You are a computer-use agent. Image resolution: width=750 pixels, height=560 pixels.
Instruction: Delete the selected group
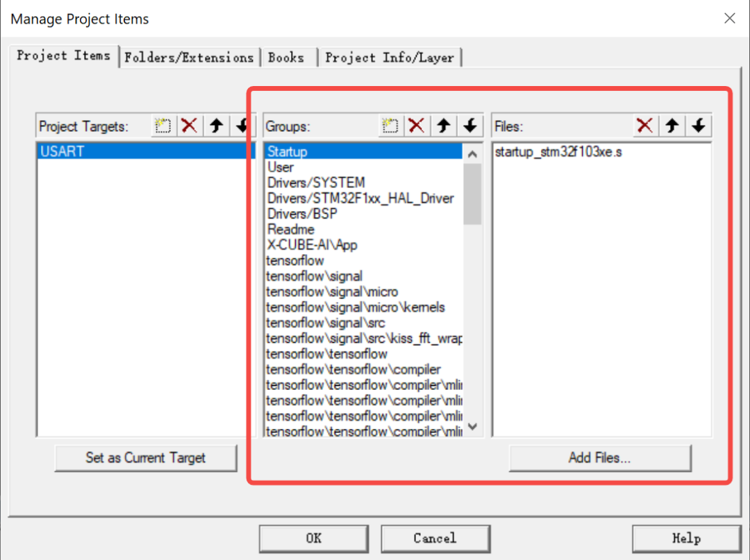[x=417, y=126]
